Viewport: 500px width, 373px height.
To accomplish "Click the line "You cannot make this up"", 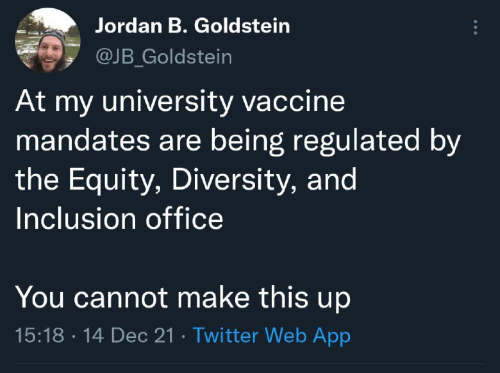I will pyautogui.click(x=183, y=297).
